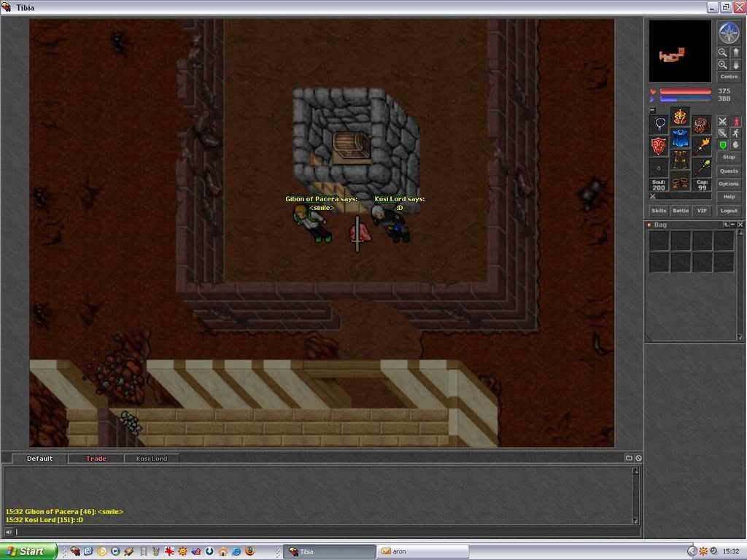Click first empty Bag slot

pos(659,241)
